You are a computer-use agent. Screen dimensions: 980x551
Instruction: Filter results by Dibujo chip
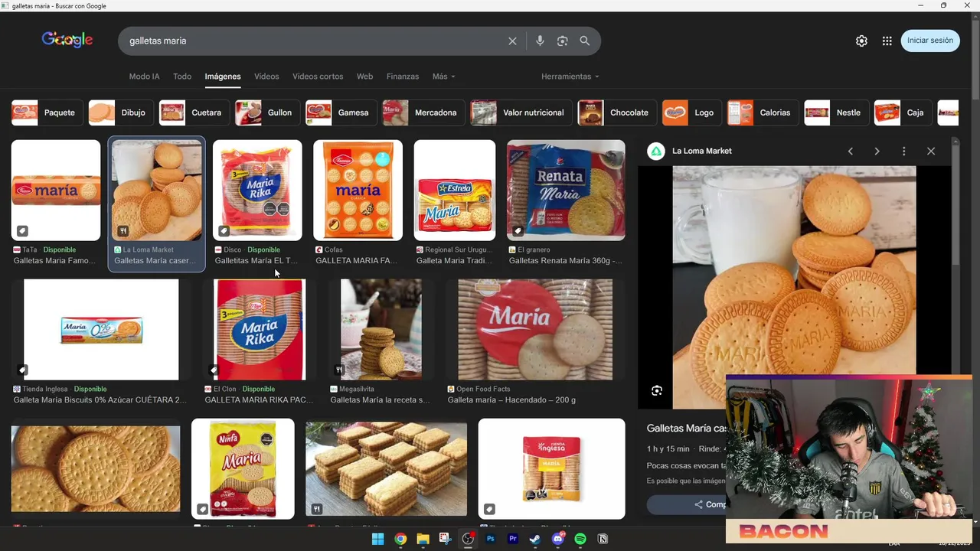tap(120, 112)
